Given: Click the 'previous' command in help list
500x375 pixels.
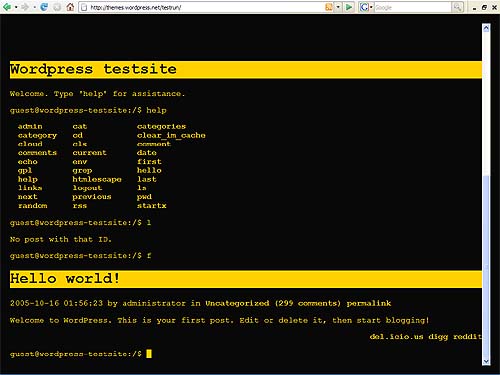Looking at the screenshot, I should point(92,197).
